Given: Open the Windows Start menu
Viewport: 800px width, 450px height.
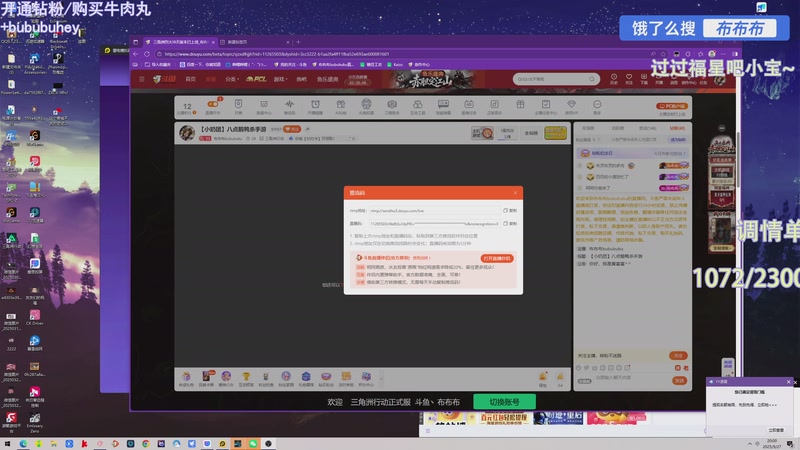Looking at the screenshot, I should tap(7, 444).
